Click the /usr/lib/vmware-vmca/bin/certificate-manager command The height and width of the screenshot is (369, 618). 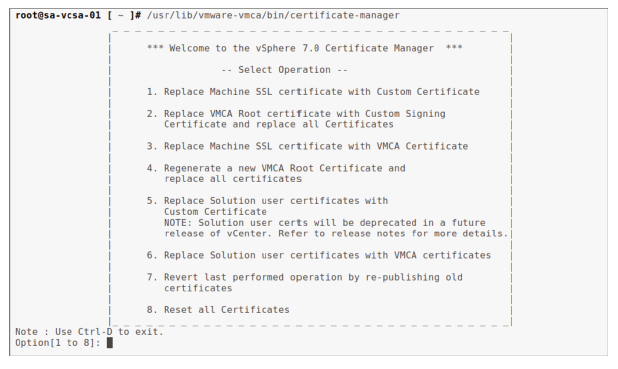point(273,15)
